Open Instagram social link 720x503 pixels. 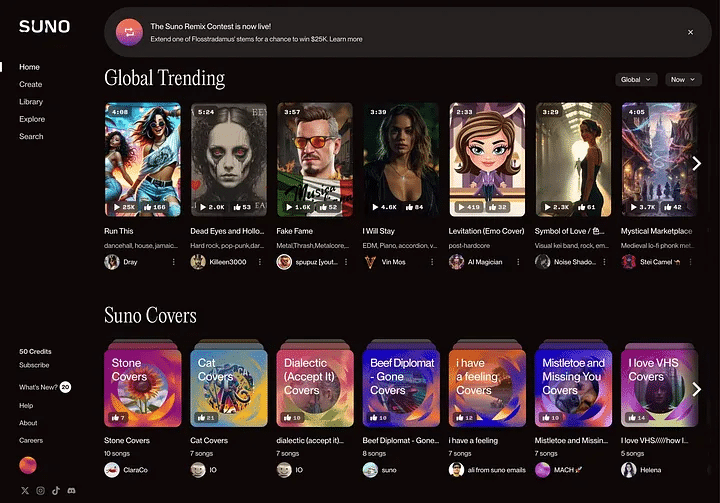pyautogui.click(x=40, y=491)
